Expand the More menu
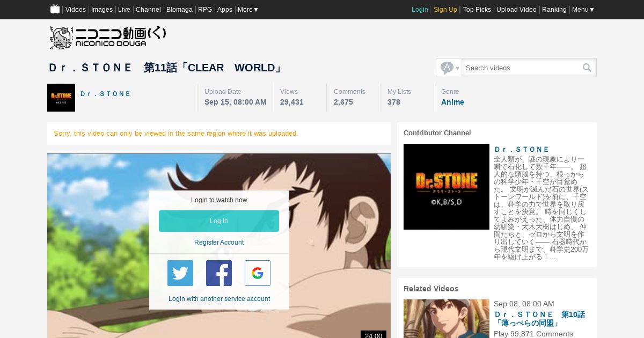Image resolution: width=644 pixels, height=338 pixels. point(248,10)
